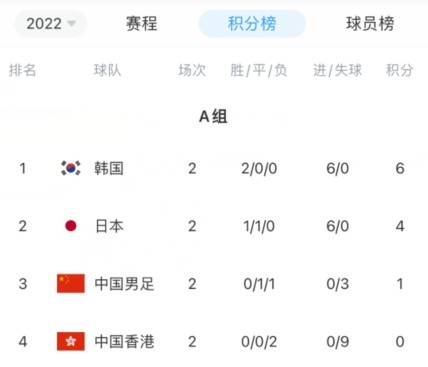The width and height of the screenshot is (428, 367).
Task: Click the 场次 column header
Action: click(192, 70)
